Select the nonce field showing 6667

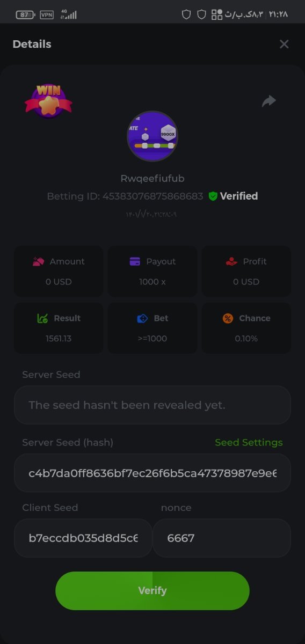click(x=222, y=538)
